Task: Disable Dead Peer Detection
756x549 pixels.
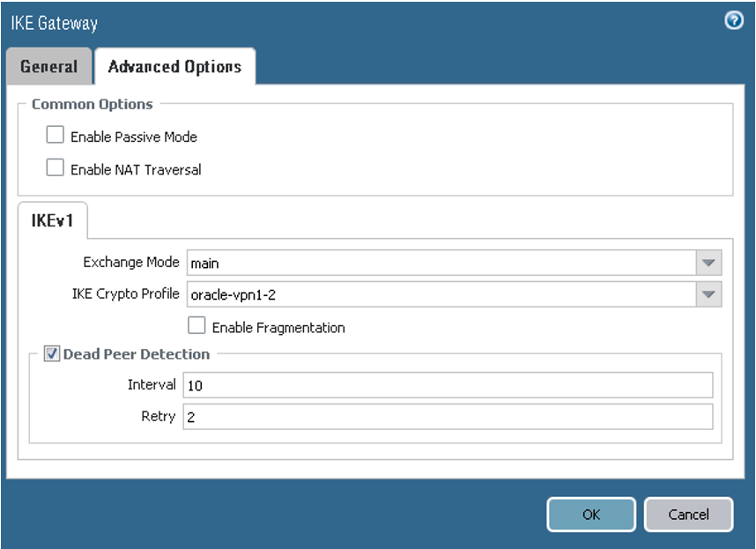Action: coord(50,353)
